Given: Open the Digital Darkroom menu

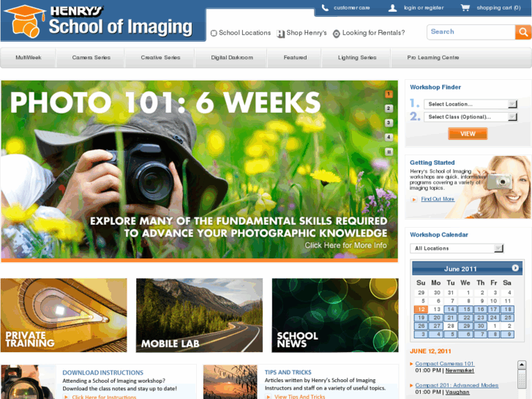Looking at the screenshot, I should pyautogui.click(x=232, y=58).
